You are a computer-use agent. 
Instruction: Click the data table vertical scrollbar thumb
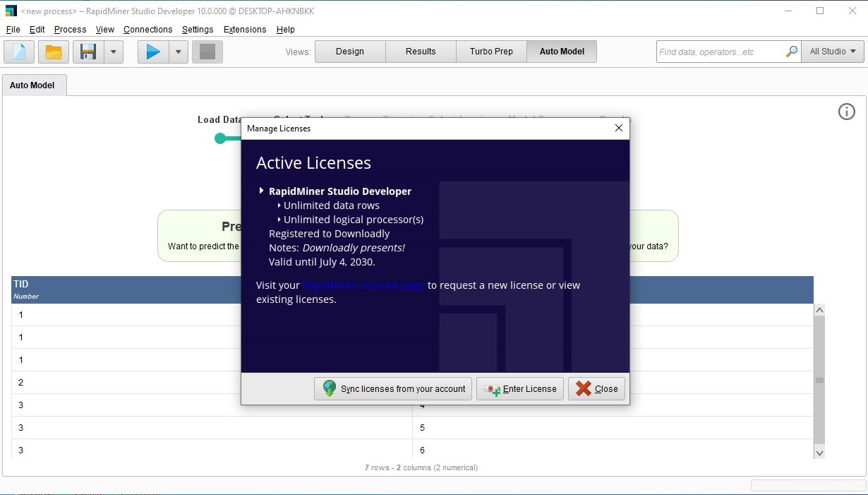(x=819, y=380)
